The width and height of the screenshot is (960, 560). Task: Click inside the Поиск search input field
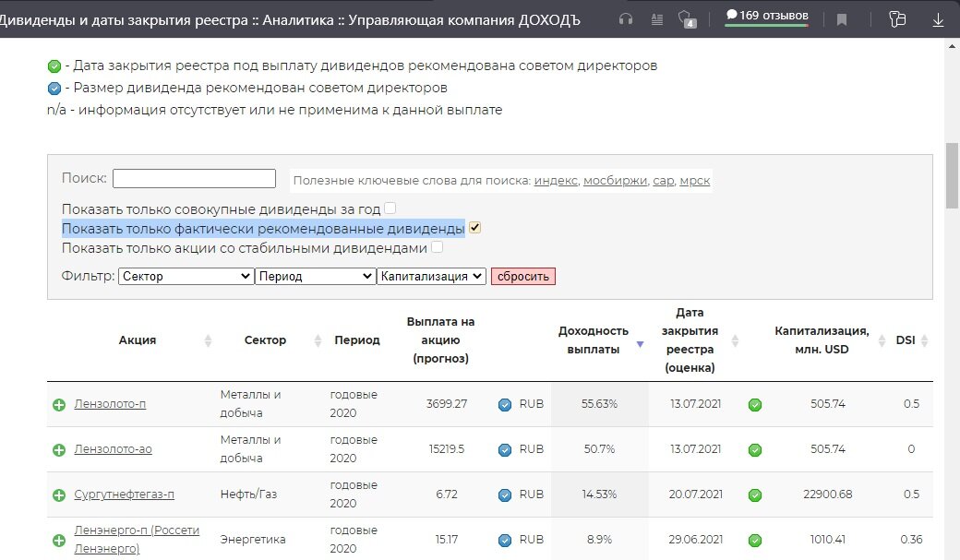(193, 177)
